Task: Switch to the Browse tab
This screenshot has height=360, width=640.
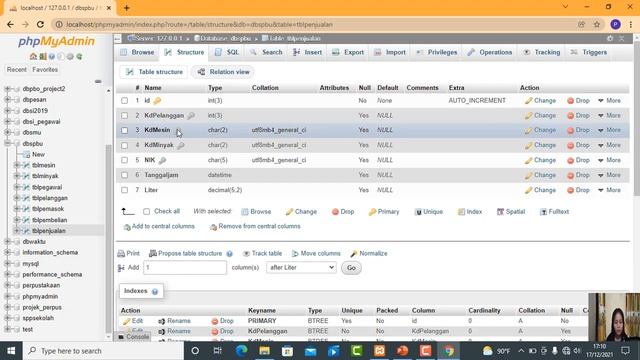Action: (x=138, y=53)
